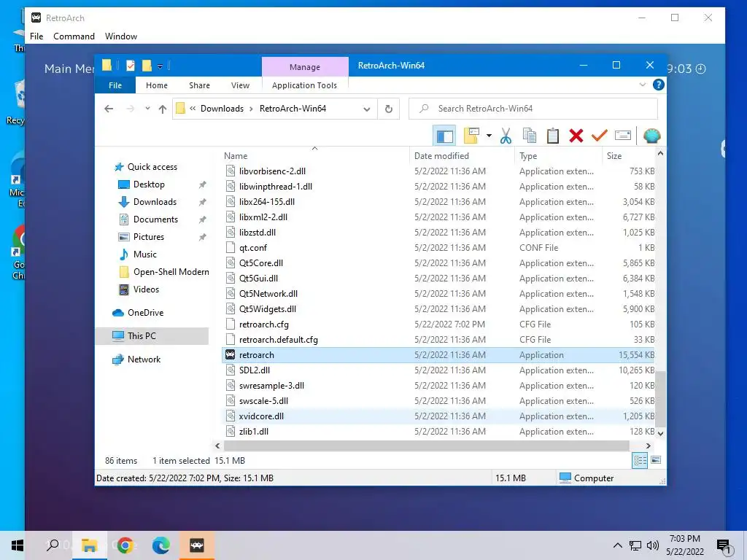Image resolution: width=747 pixels, height=560 pixels.
Task: Sort by the Type column header
Action: 558,156
